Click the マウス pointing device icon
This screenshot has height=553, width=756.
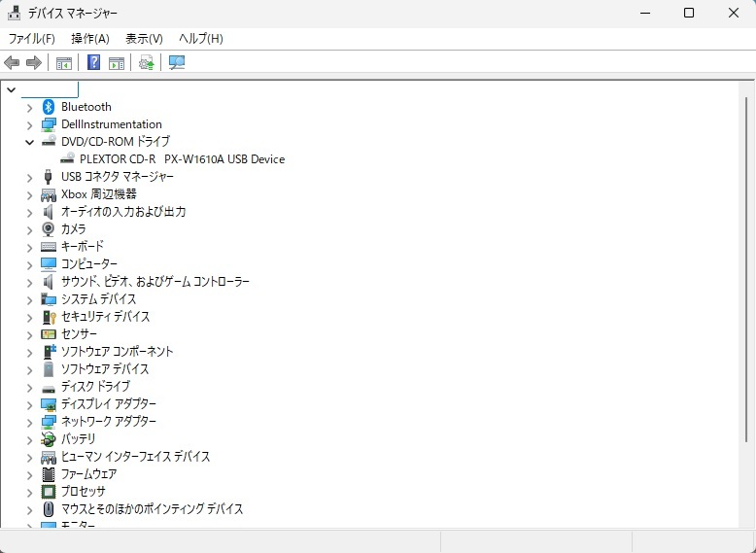click(49, 509)
